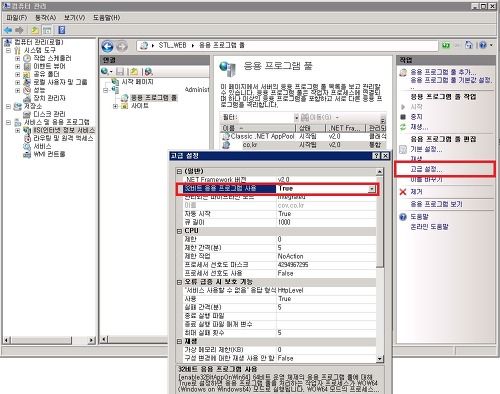Click the WMI 컨트롤 icon

[27, 154]
